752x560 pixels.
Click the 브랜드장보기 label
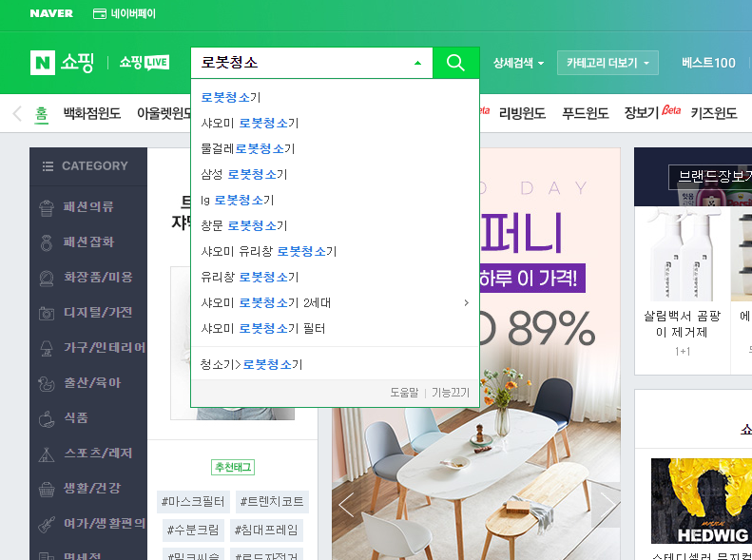pyautogui.click(x=712, y=177)
